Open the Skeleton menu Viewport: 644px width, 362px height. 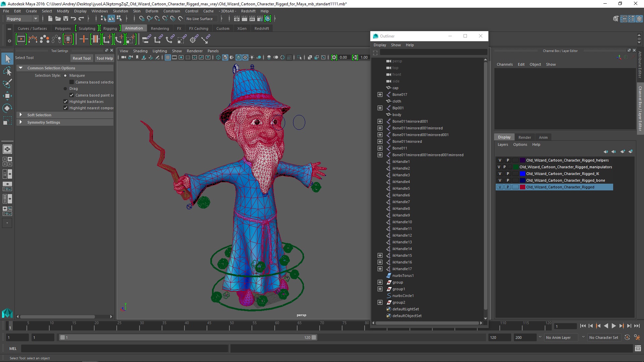coord(120,11)
